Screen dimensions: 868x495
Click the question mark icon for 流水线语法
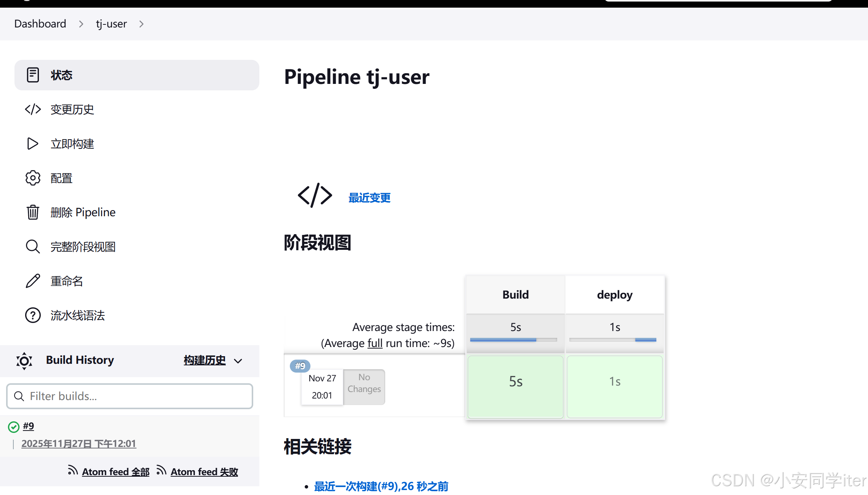pyautogui.click(x=33, y=315)
